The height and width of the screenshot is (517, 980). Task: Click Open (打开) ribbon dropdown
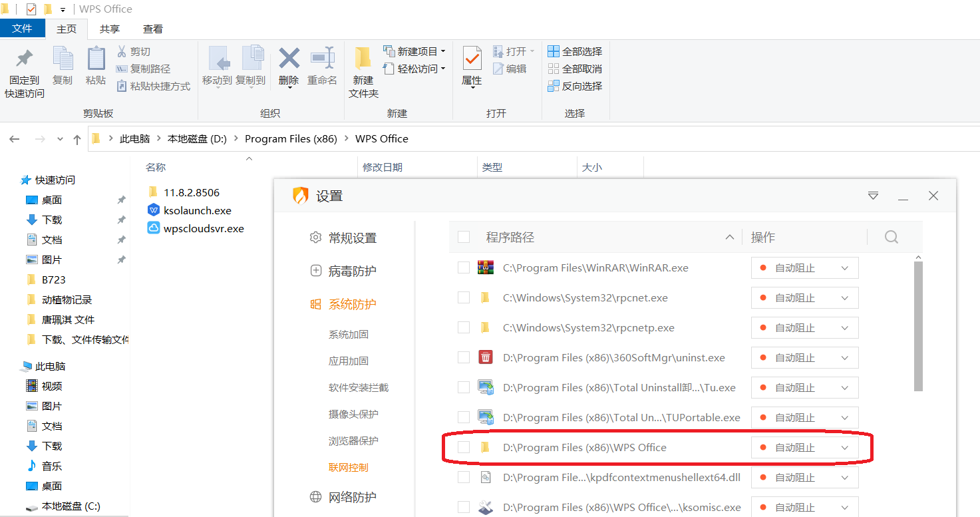[x=513, y=51]
